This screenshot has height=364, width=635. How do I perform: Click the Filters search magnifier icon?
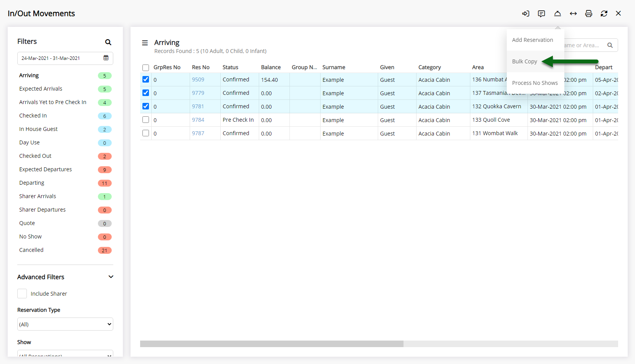pos(108,42)
